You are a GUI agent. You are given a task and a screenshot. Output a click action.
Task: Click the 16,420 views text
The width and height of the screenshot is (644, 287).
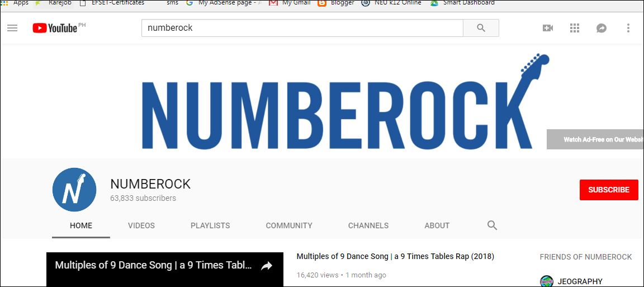(x=318, y=275)
